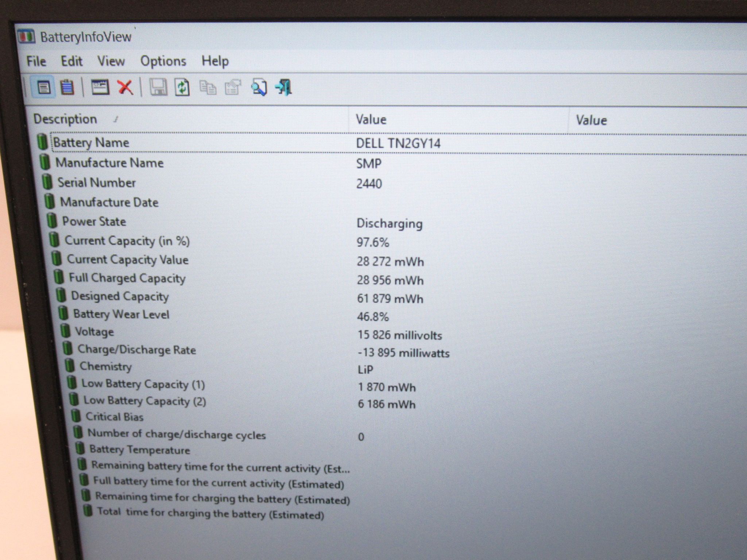Select the Current Capacity Value row

(128, 260)
